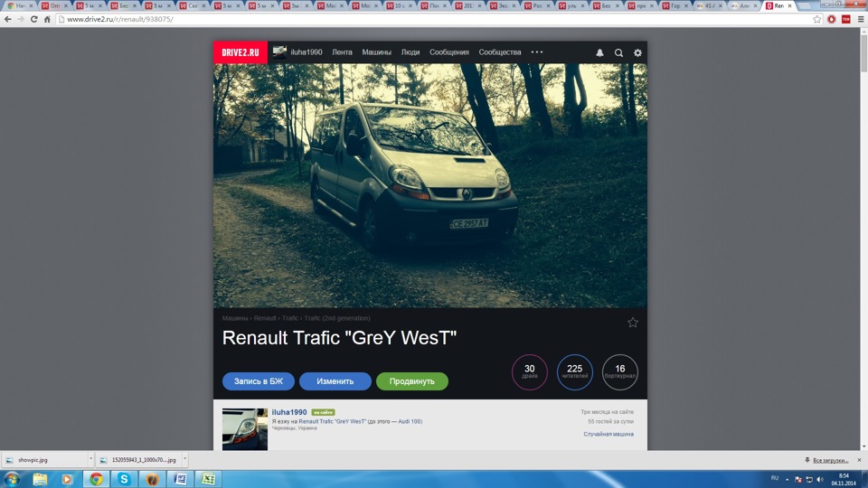This screenshot has height=488, width=868.
Task: Click Черновцы, Украина location text
Action: click(295, 427)
